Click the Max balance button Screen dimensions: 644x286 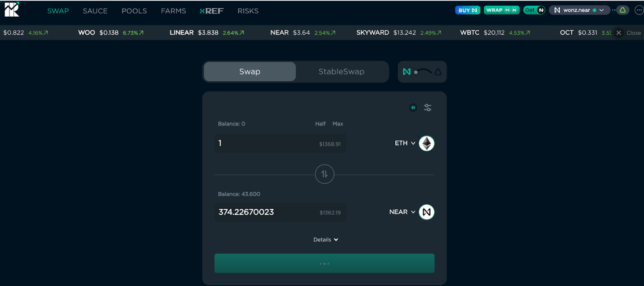point(338,124)
